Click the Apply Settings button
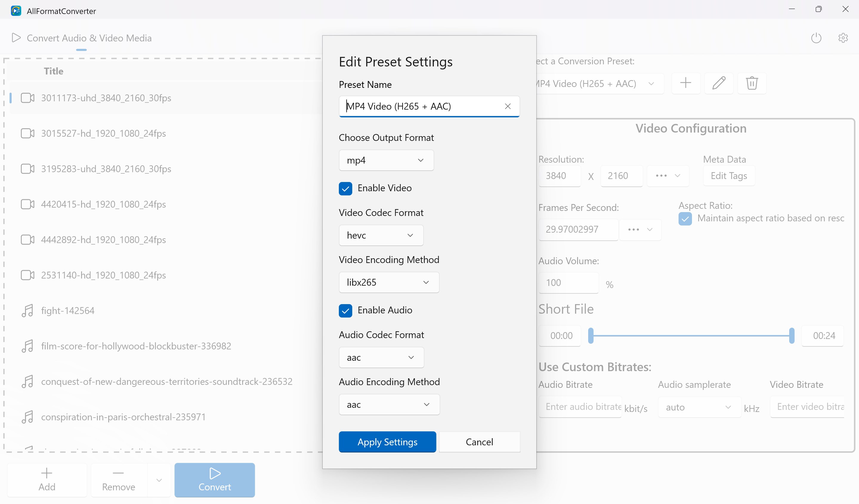The height and width of the screenshot is (504, 859). tap(387, 442)
